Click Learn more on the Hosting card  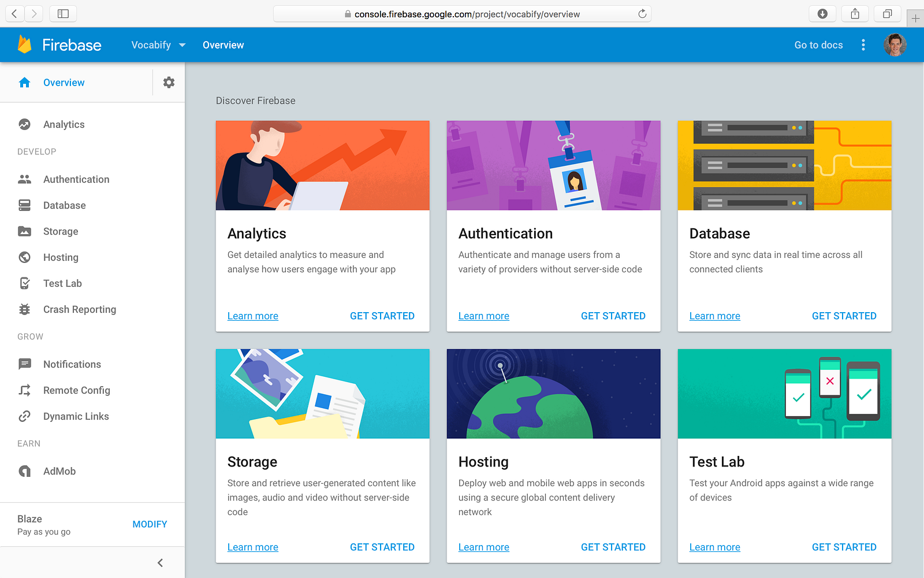pyautogui.click(x=484, y=547)
